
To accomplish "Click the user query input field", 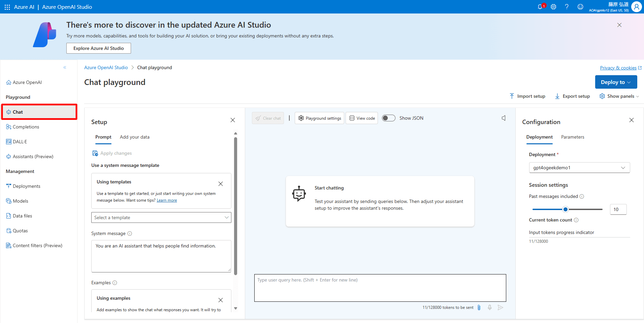I will click(x=380, y=288).
